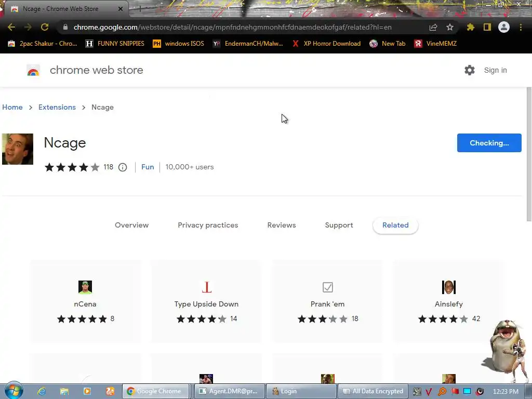Screen dimensions: 532x399
Task: Open a new browser tab
Action: [x=140, y=9]
